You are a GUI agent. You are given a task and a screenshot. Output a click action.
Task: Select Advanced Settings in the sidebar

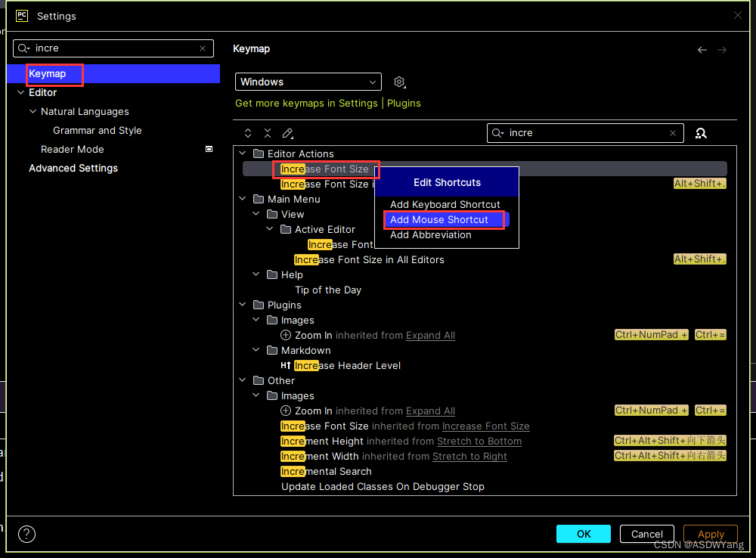point(73,168)
